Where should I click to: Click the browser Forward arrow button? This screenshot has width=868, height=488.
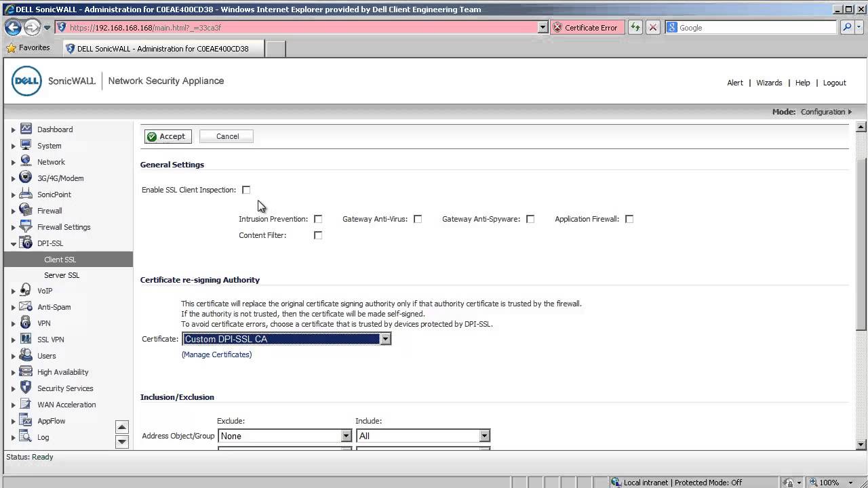[x=32, y=27]
